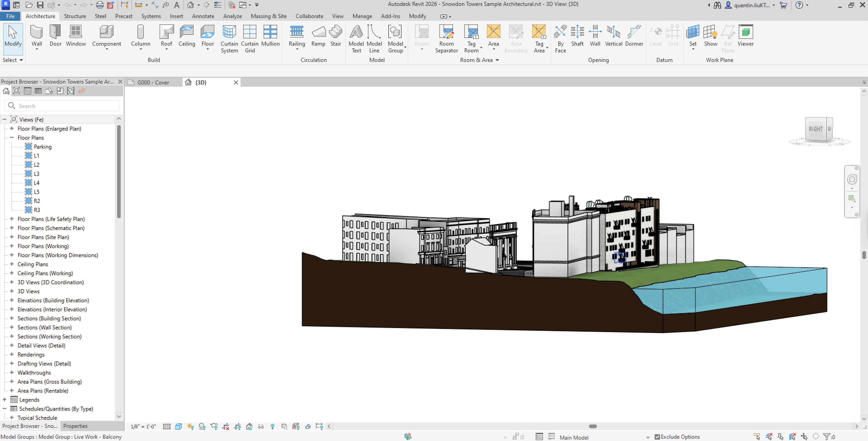Open the Select panel dropdown
The image size is (868, 441).
[12, 60]
